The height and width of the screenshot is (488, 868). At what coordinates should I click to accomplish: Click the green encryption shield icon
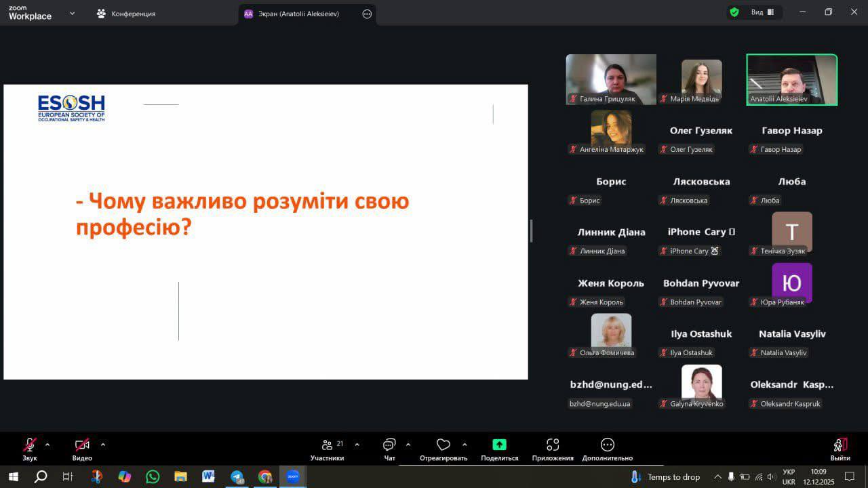tap(734, 12)
